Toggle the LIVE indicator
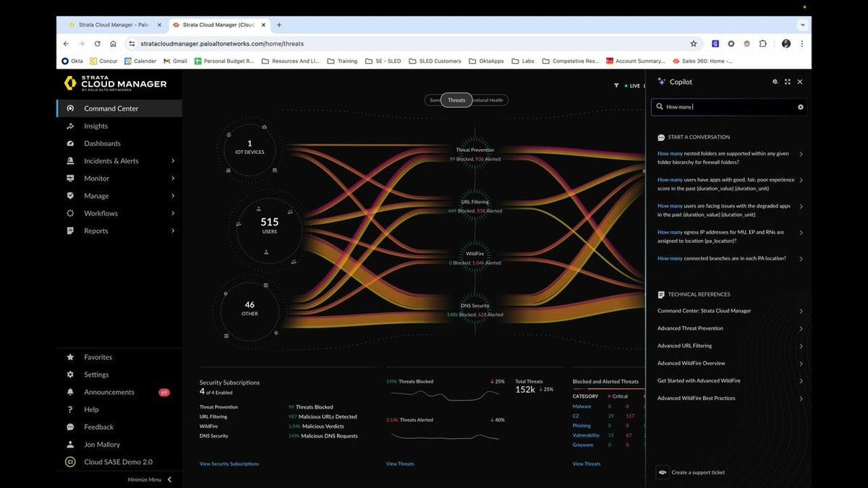Image resolution: width=868 pixels, height=488 pixels. click(x=632, y=85)
